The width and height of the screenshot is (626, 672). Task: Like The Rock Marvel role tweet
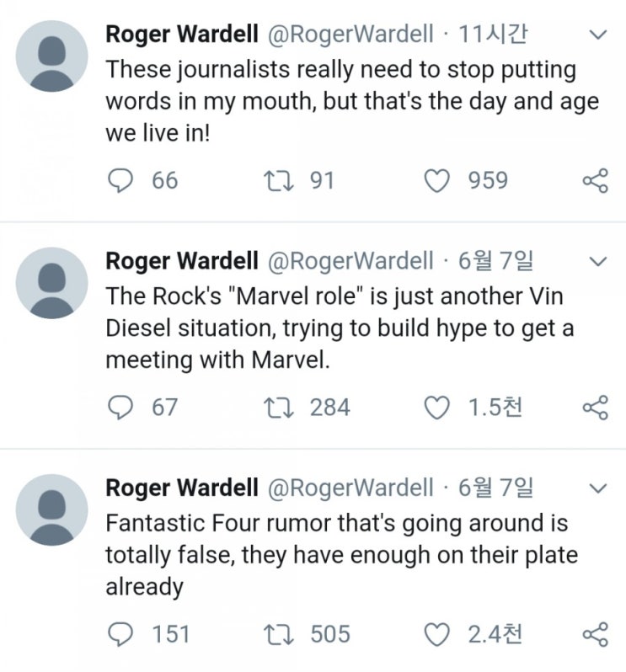pos(437,407)
